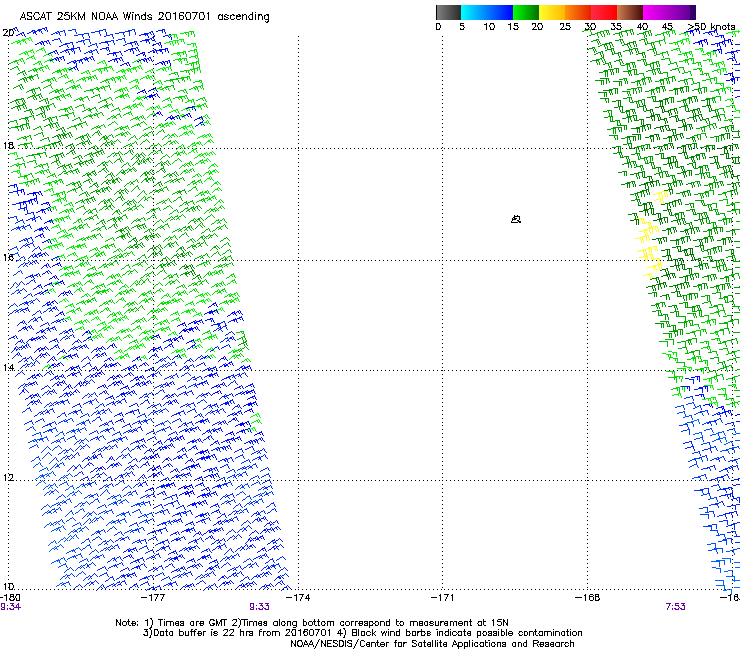Viewport: 740px width, 650px height.
Task: Click the note line starting 'Note: 1) Times are GMT'
Action: pos(312,623)
